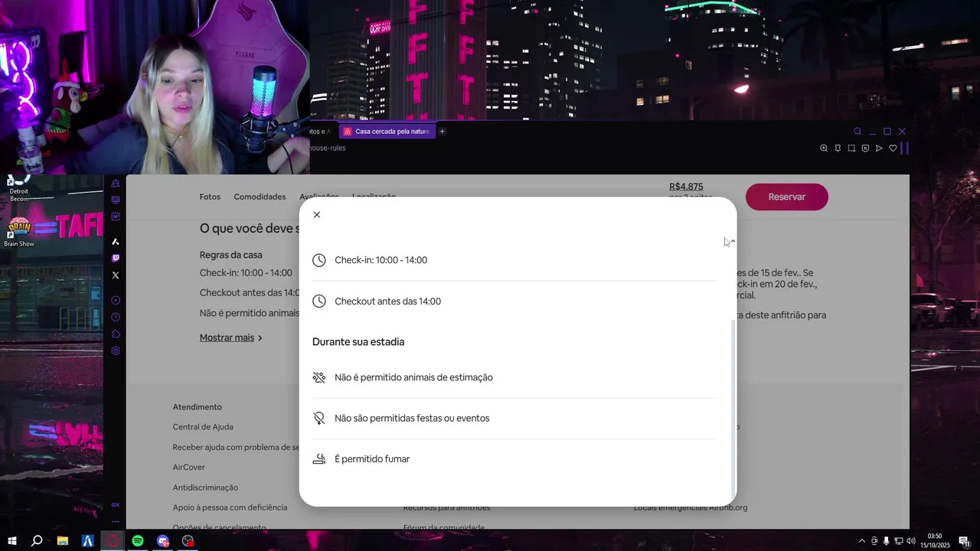Click the R$4.875 price link

coord(686,187)
